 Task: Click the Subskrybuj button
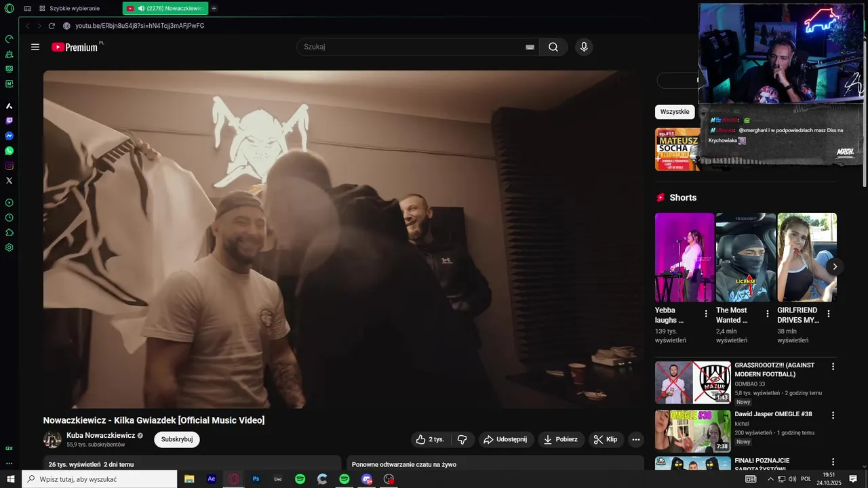[177, 439]
